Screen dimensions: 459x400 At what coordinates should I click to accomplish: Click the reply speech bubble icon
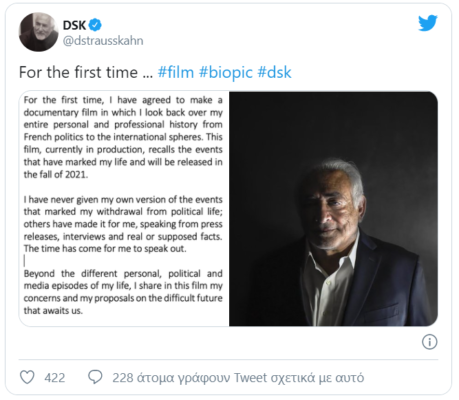[x=95, y=377]
